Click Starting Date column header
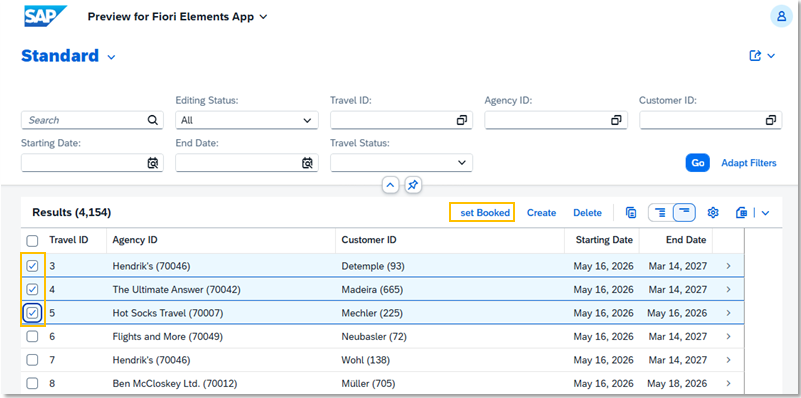801x398 pixels. (604, 240)
